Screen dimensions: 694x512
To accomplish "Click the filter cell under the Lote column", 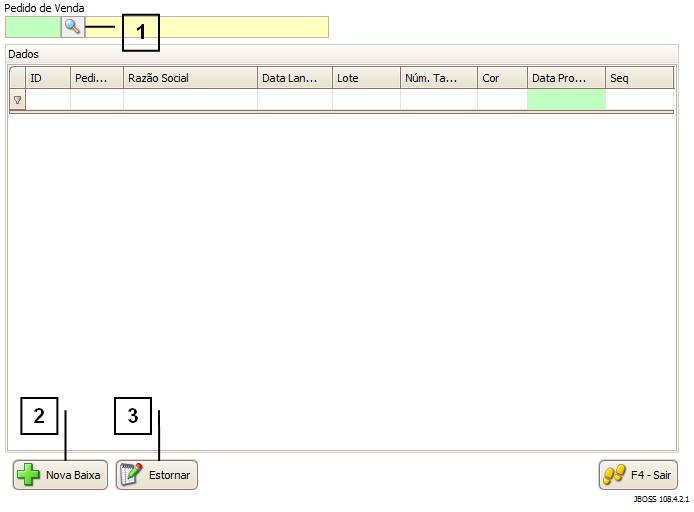I will pos(366,100).
